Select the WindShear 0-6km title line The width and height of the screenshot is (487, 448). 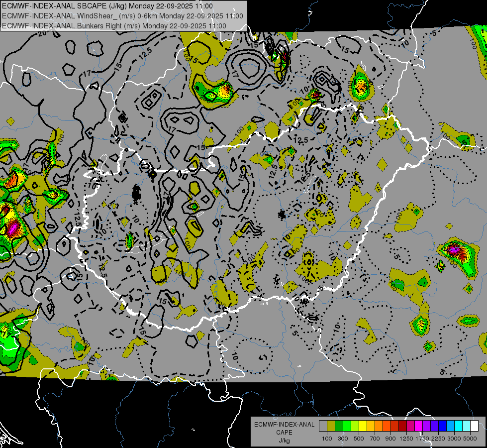pyautogui.click(x=122, y=15)
